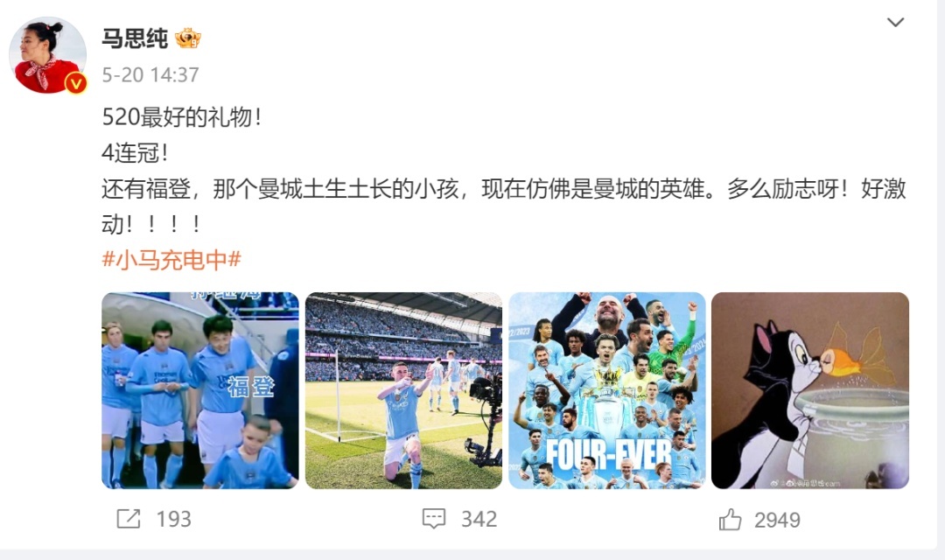945x560 pixels.
Task: Open the cartoon cat kissing goldfish image
Action: click(810, 390)
